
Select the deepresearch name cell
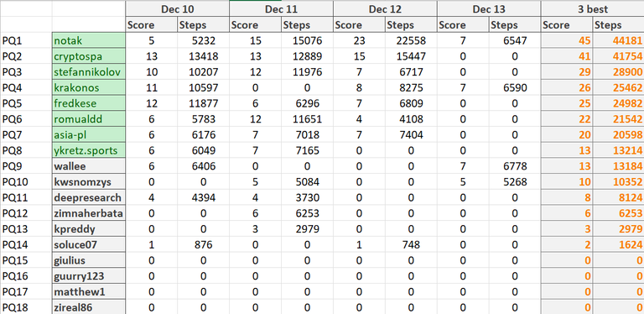89,197
